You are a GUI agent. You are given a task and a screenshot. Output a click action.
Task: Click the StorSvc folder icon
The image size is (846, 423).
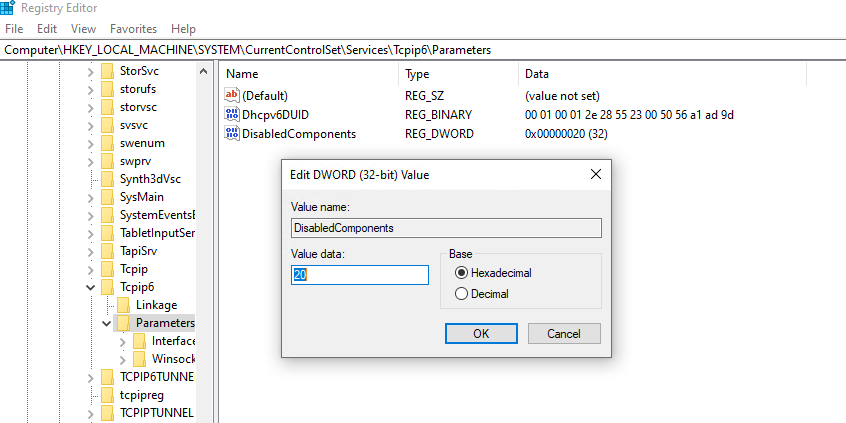[x=108, y=71]
